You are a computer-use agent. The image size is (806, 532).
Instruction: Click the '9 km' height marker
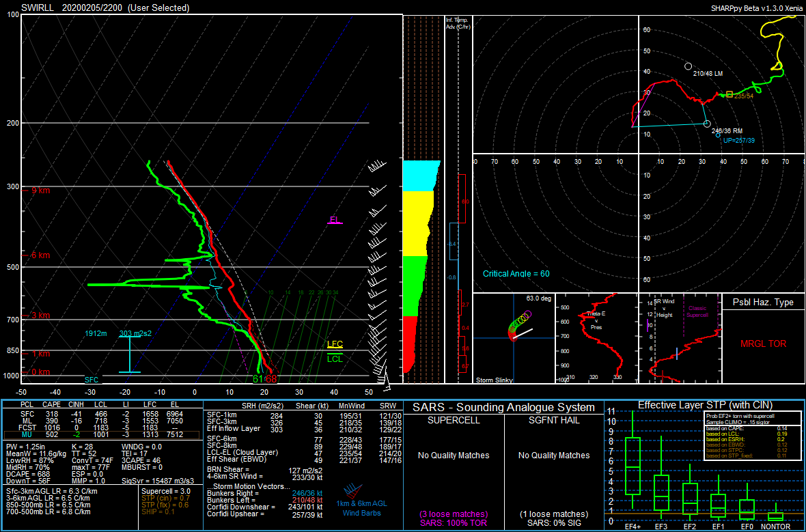(40, 191)
